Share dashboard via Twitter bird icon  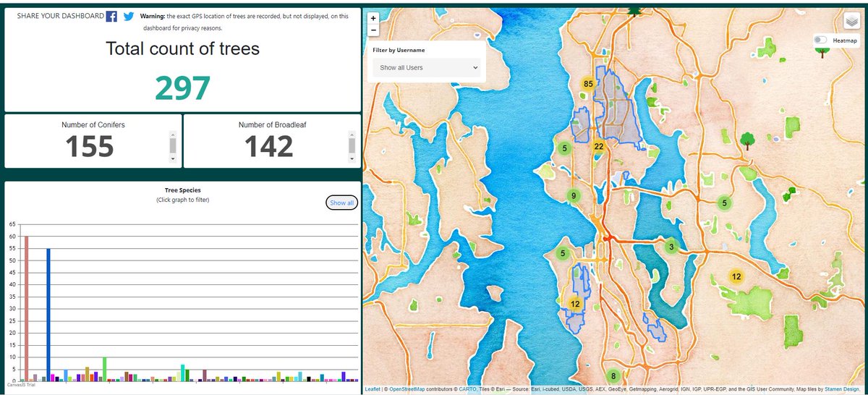coord(129,16)
